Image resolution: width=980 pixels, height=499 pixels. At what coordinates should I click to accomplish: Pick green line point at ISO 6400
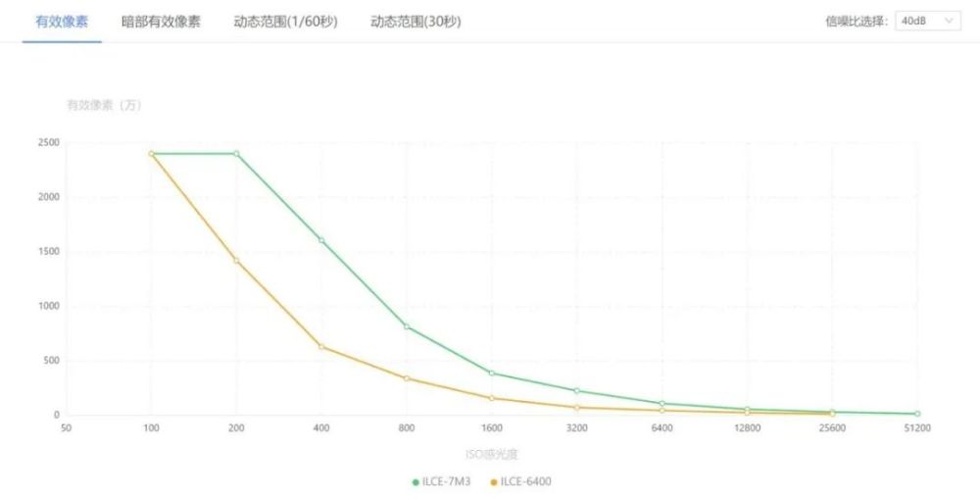662,404
